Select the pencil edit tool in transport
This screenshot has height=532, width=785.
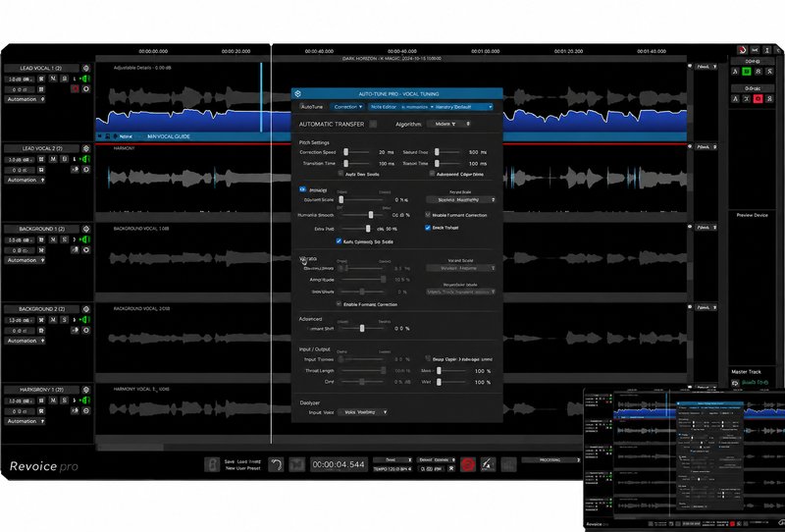click(x=488, y=464)
